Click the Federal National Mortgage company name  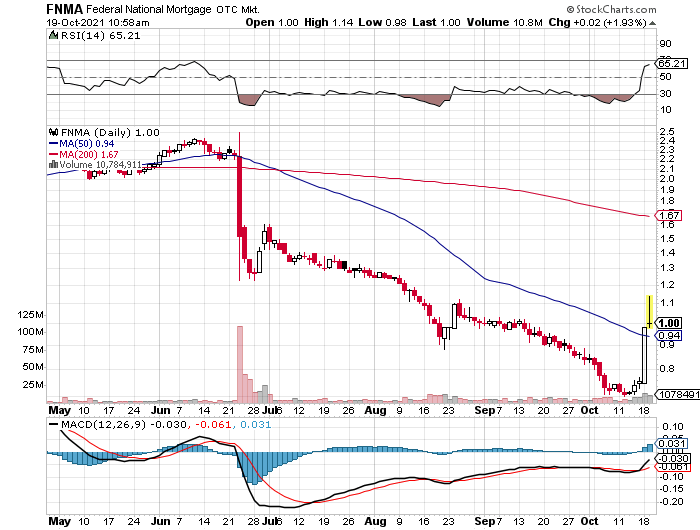click(x=149, y=9)
